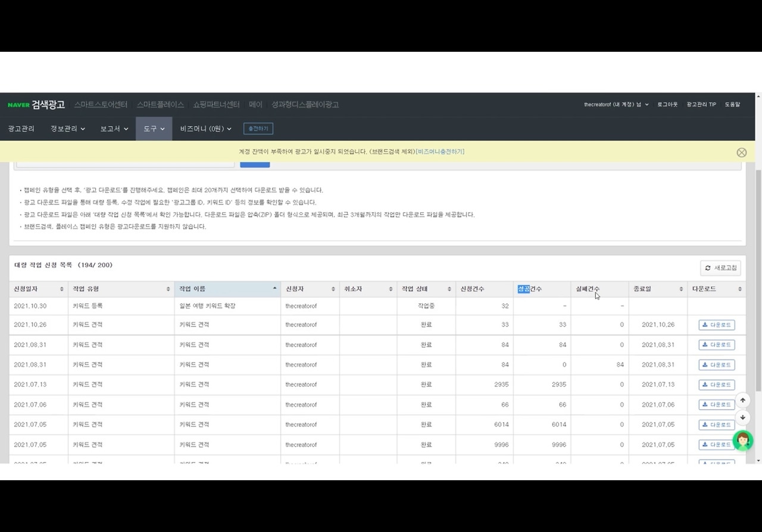Download the 2021.07.05 job with 6014 requests

point(717,425)
